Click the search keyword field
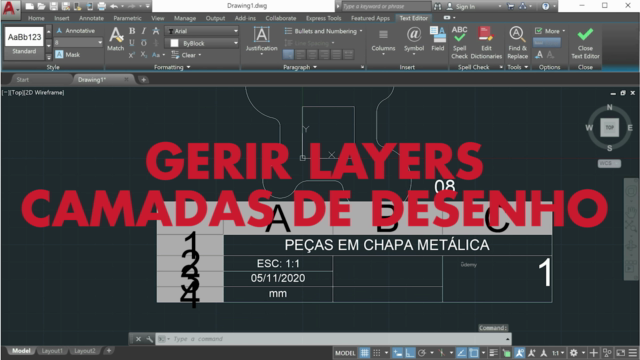Screen dimensions: 640x360 pos(386,6)
